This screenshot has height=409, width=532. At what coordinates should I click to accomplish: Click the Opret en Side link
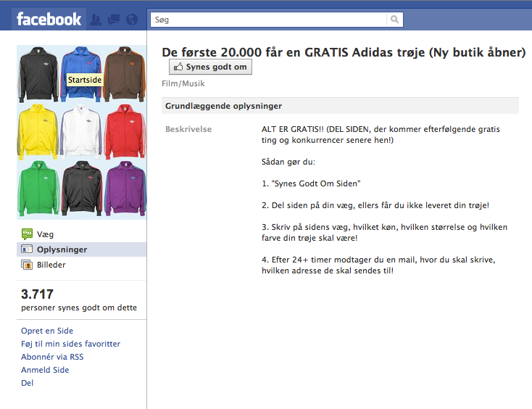[x=47, y=331]
